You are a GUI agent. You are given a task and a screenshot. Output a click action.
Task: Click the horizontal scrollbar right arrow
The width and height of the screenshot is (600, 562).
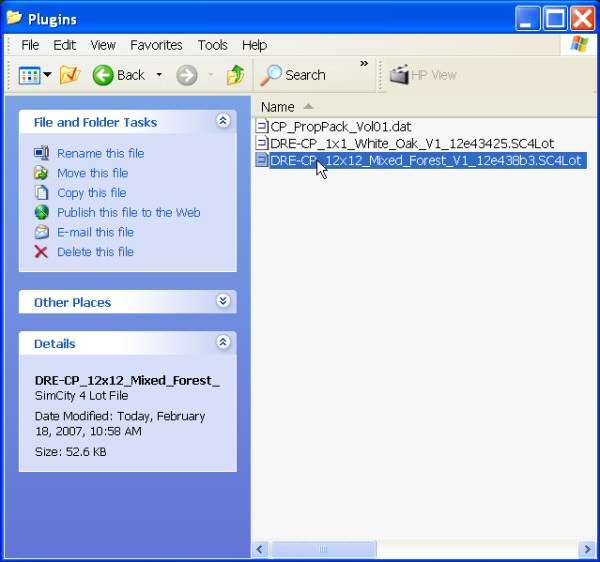tap(587, 549)
